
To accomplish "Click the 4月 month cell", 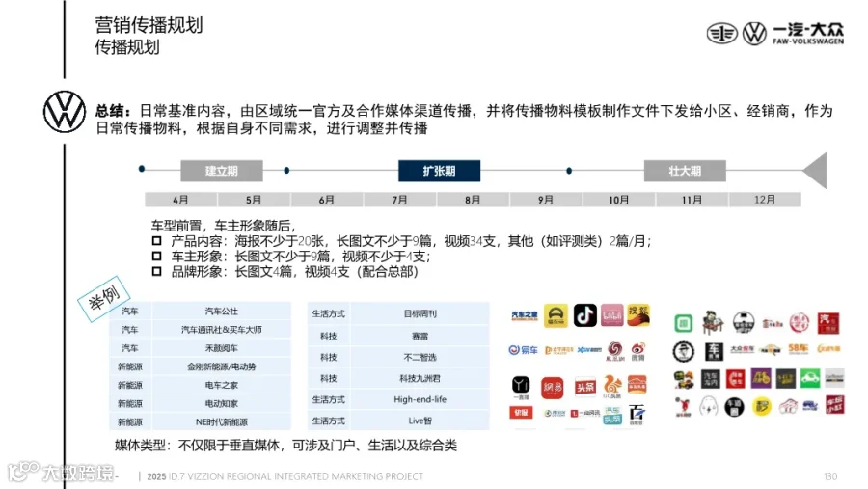I will pyautogui.click(x=180, y=200).
